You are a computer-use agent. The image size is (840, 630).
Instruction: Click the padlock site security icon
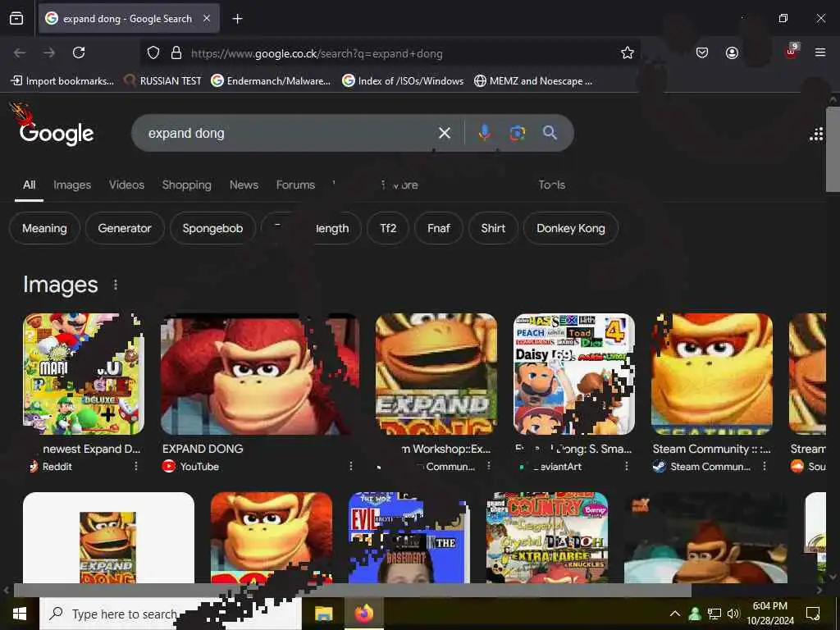point(176,52)
